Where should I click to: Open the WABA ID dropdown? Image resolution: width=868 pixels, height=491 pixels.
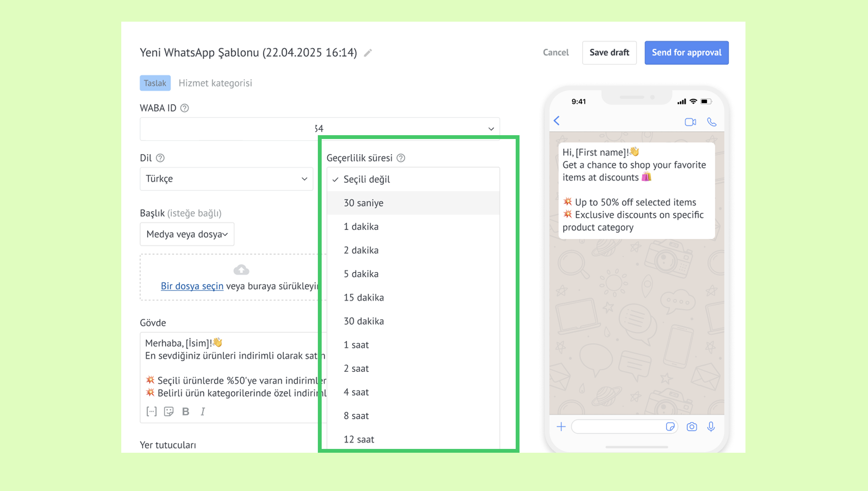pos(491,129)
